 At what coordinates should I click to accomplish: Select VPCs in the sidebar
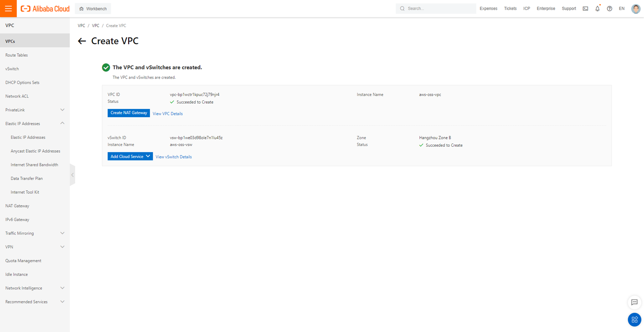(x=35, y=41)
